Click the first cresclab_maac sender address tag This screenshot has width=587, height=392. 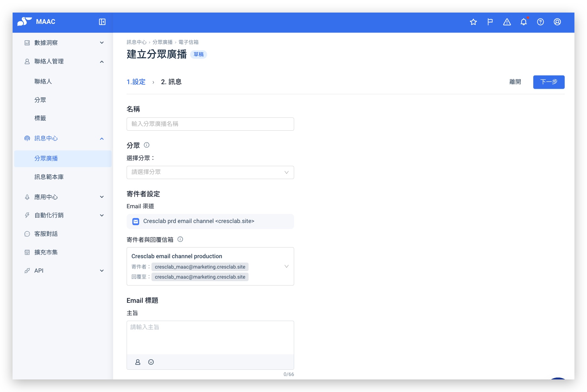pos(200,267)
